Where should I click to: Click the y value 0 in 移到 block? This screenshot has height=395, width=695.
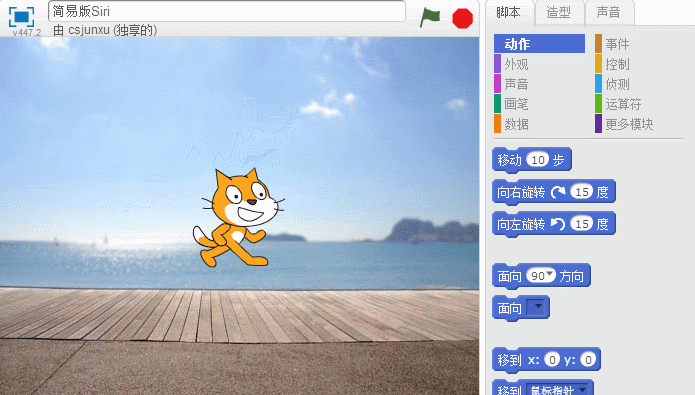pyautogui.click(x=588, y=360)
